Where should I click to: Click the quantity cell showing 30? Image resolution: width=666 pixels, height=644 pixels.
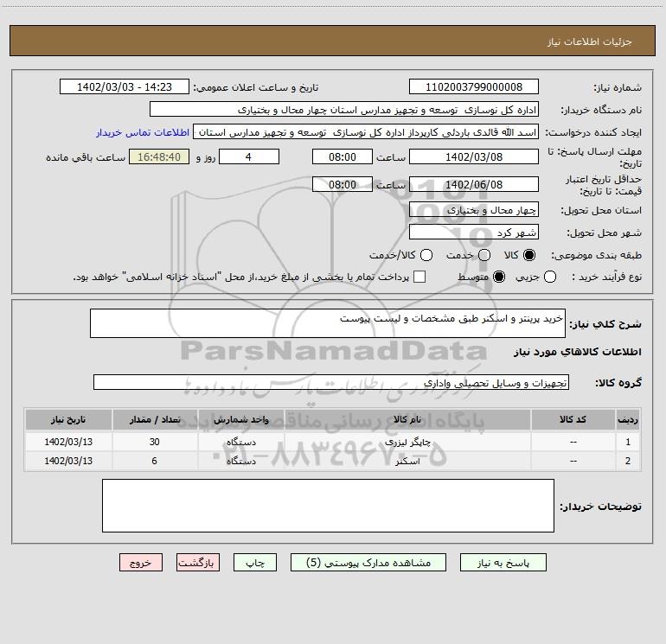pyautogui.click(x=155, y=442)
